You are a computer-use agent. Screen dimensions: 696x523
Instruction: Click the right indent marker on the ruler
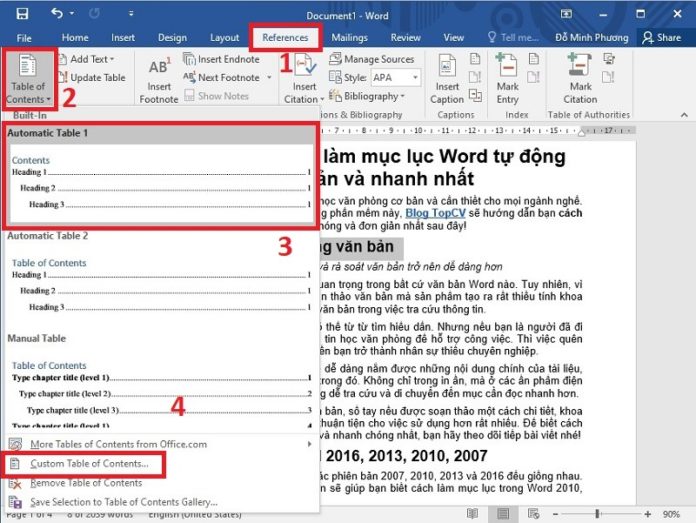coord(581,133)
